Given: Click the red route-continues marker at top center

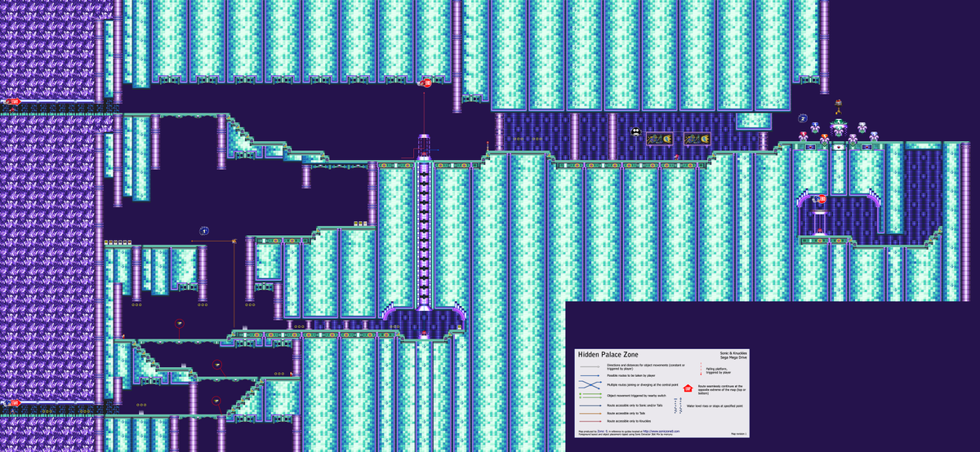Looking at the screenshot, I should 428,82.
